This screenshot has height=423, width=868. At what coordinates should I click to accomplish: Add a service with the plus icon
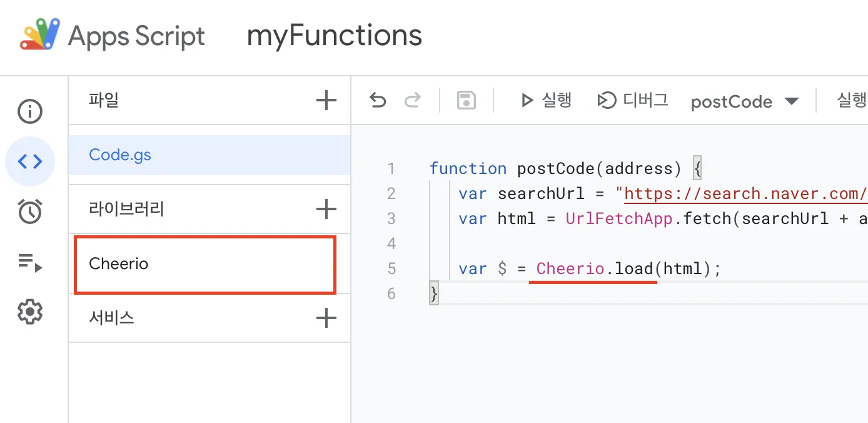point(326,318)
